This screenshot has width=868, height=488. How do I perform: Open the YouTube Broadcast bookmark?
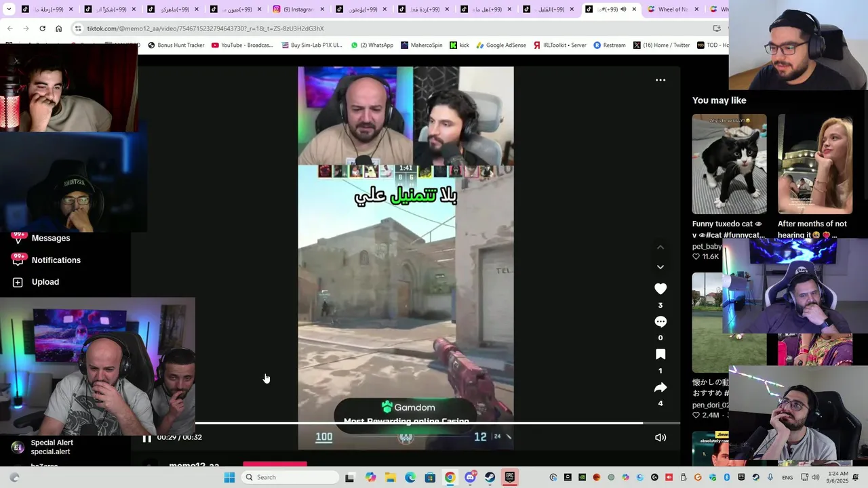[x=242, y=45]
